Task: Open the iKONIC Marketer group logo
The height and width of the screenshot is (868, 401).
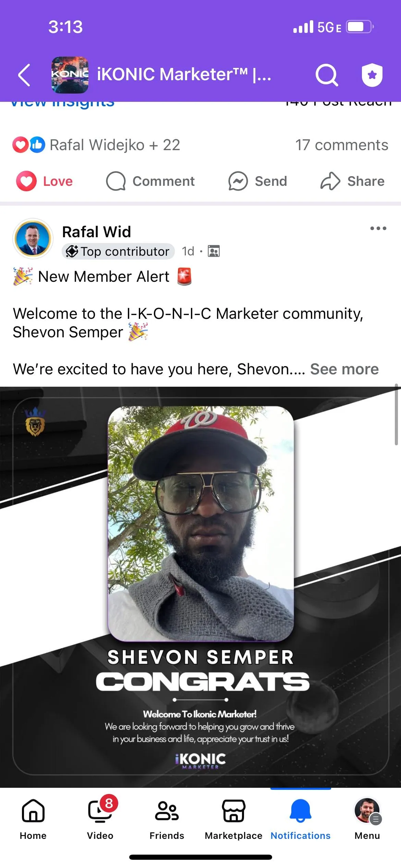Action: [70, 75]
